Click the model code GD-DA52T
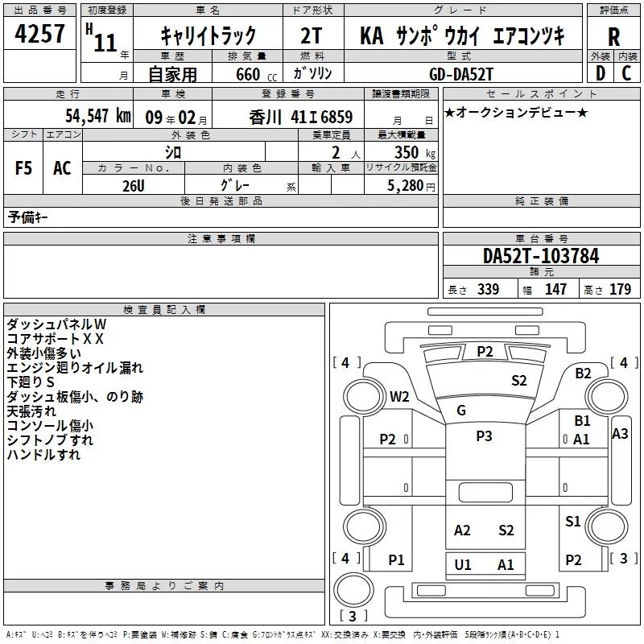 click(x=460, y=74)
